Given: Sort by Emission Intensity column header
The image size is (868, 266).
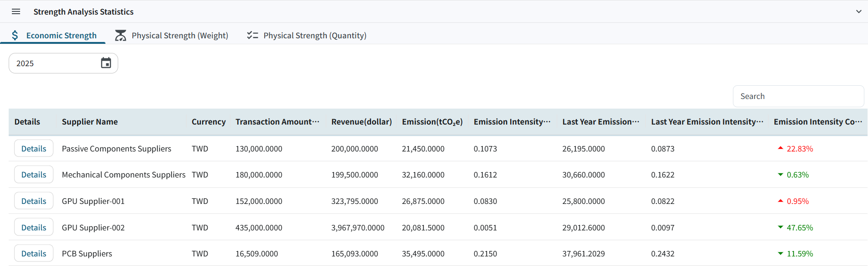Looking at the screenshot, I should pos(512,122).
